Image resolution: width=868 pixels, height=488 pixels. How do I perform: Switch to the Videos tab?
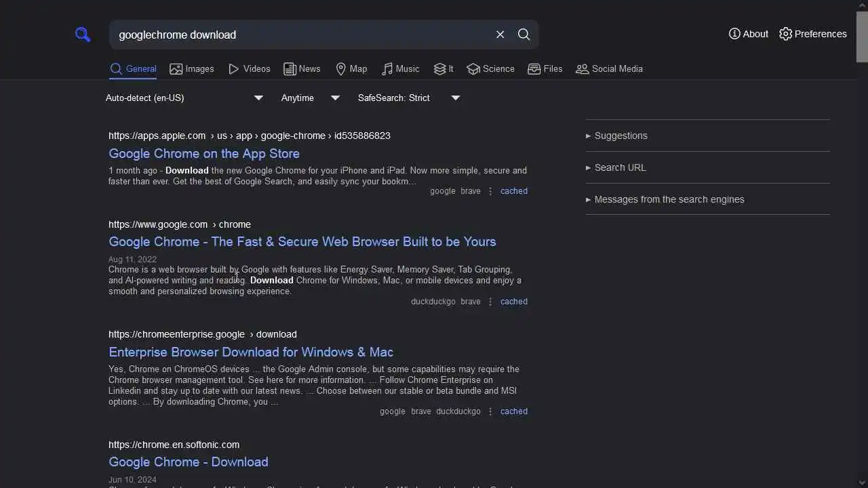coord(250,69)
